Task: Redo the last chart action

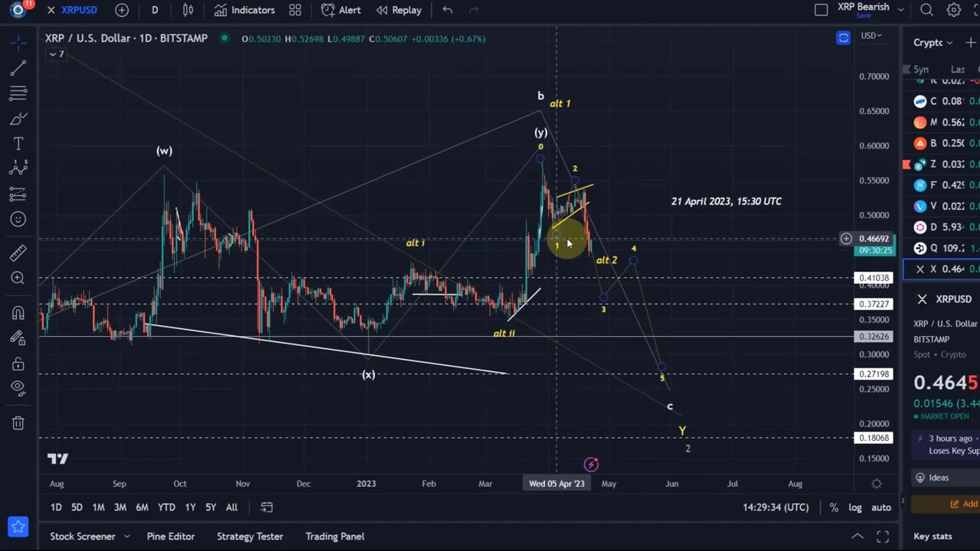Action: point(474,10)
